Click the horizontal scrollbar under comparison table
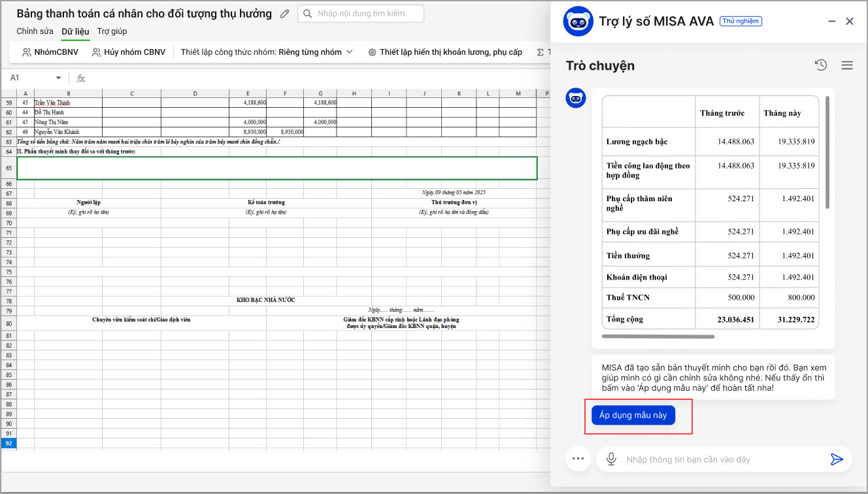 point(658,337)
